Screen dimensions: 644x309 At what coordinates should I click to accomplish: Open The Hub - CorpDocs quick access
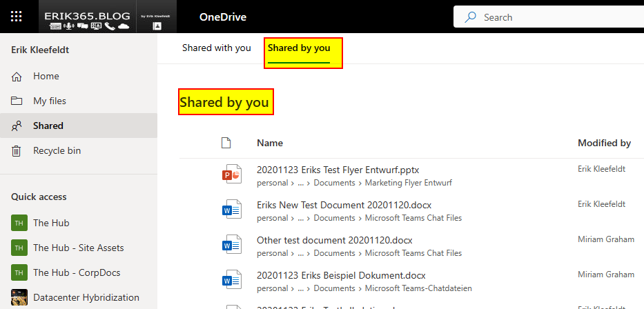74,272
